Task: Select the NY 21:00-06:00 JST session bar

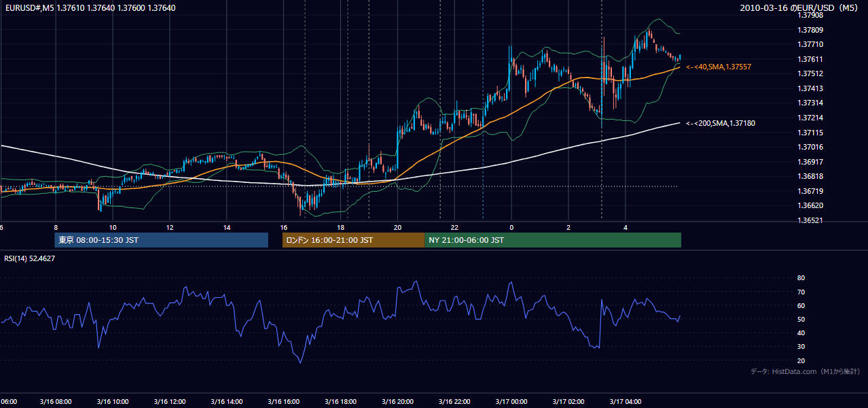Action: pyautogui.click(x=553, y=240)
